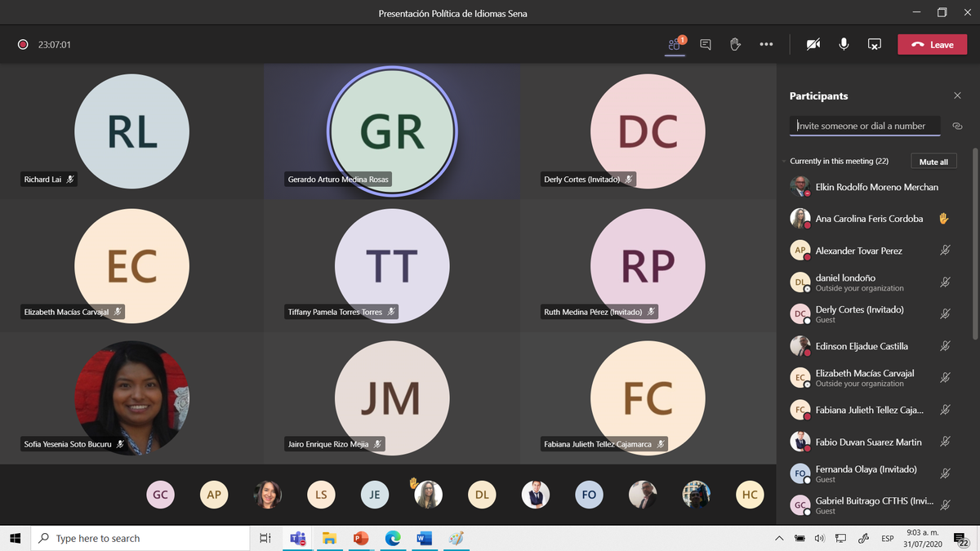Toggle raise hand in the meeting toolbar

735,44
